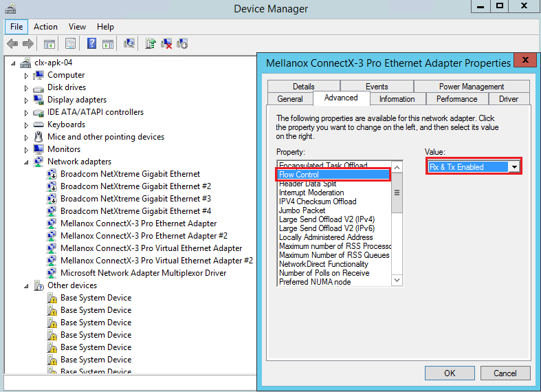Click the Properties sheet toolbar icon
This screenshot has height=392, width=541.
pyautogui.click(x=70, y=44)
